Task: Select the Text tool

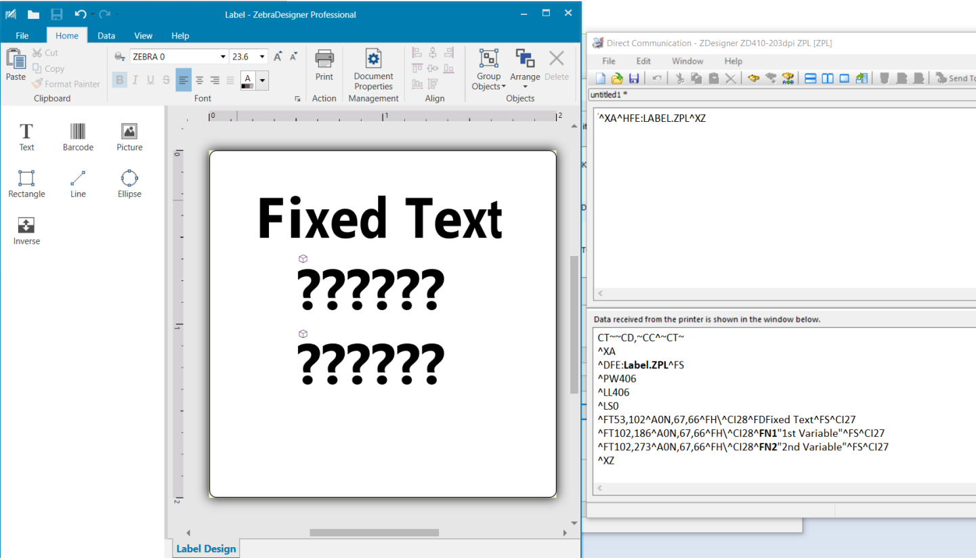Action: click(26, 137)
